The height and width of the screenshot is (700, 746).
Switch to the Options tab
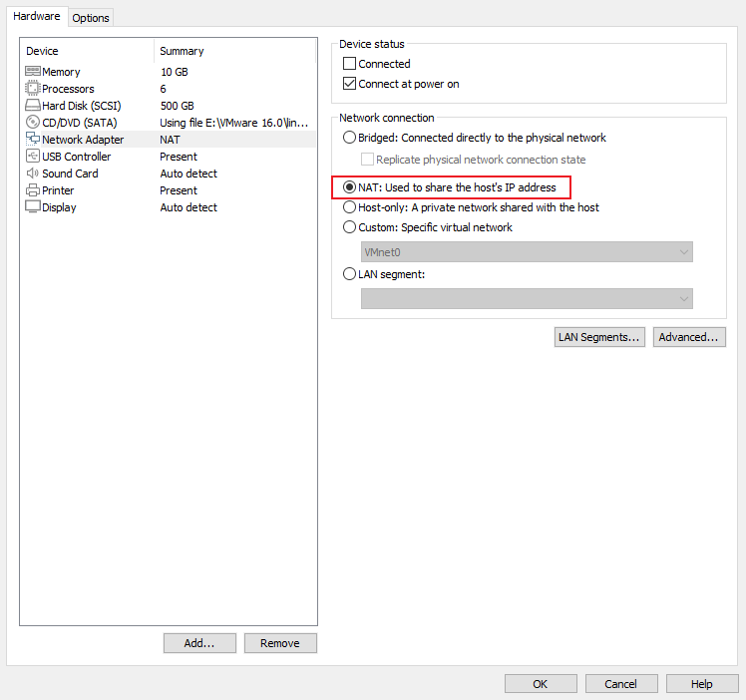[91, 18]
